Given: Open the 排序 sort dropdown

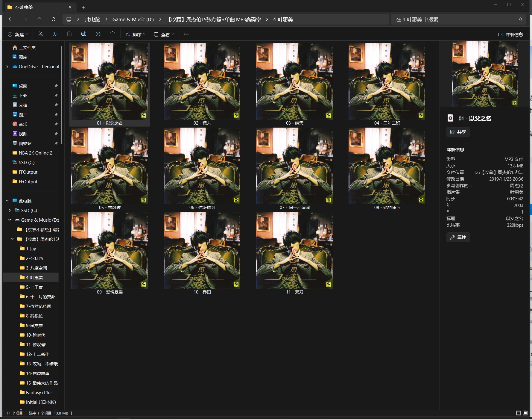Looking at the screenshot, I should tap(135, 34).
